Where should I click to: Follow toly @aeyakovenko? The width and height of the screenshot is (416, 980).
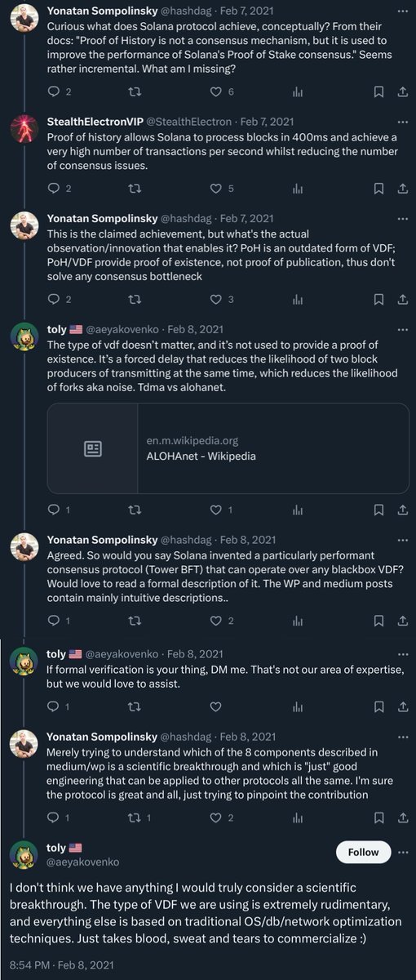pyautogui.click(x=363, y=852)
